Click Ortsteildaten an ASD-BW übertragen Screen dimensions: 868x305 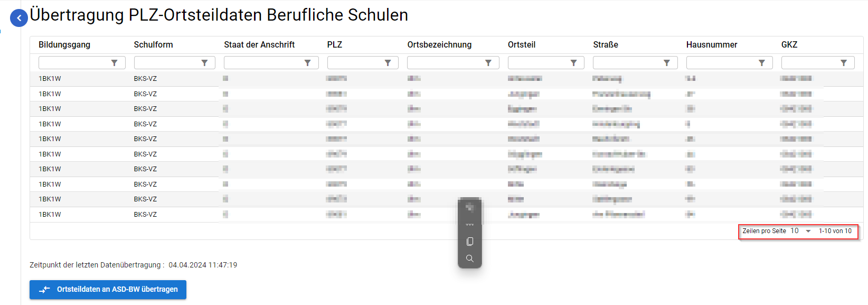108,290
